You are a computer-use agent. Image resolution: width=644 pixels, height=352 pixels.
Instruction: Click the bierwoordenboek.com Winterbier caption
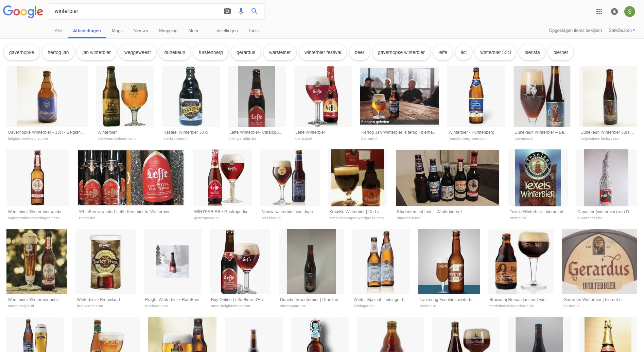[107, 132]
